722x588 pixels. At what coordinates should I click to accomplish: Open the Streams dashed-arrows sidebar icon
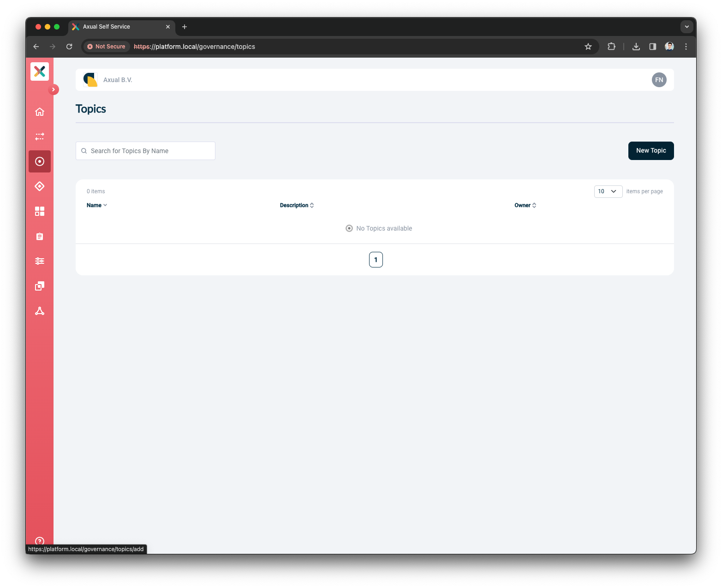click(40, 137)
